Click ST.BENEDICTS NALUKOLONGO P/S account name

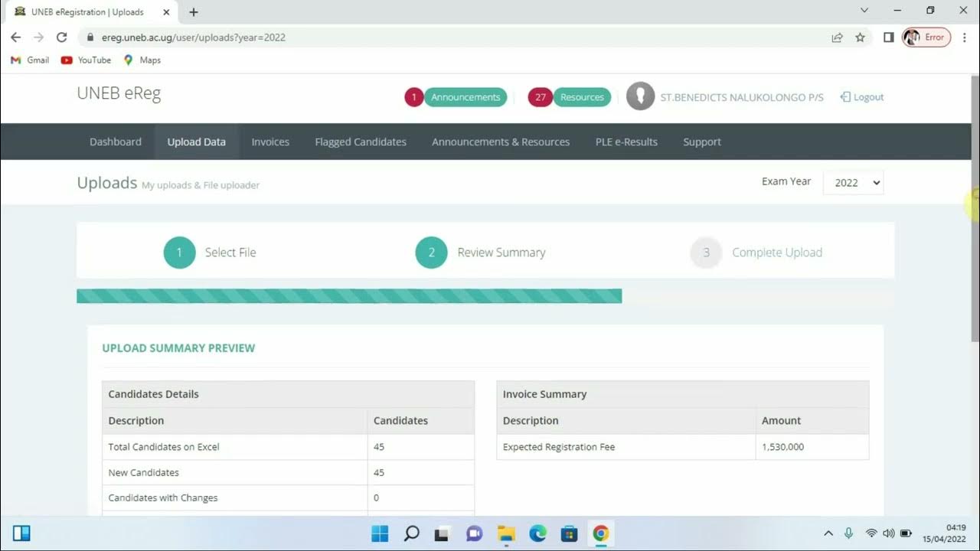click(x=742, y=97)
